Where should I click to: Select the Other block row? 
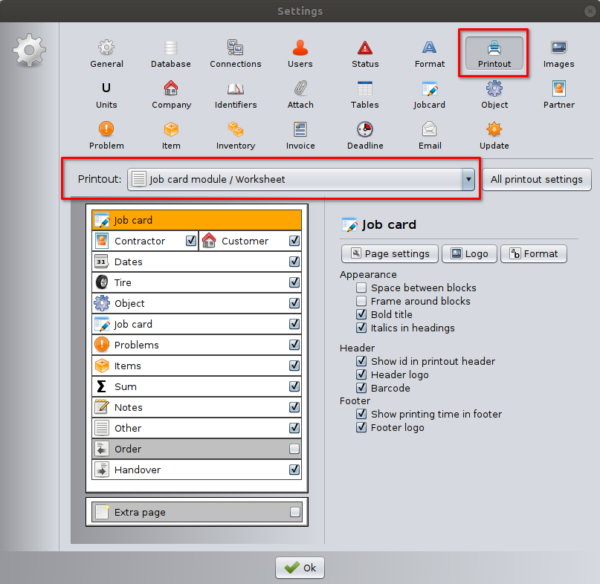[x=197, y=428]
